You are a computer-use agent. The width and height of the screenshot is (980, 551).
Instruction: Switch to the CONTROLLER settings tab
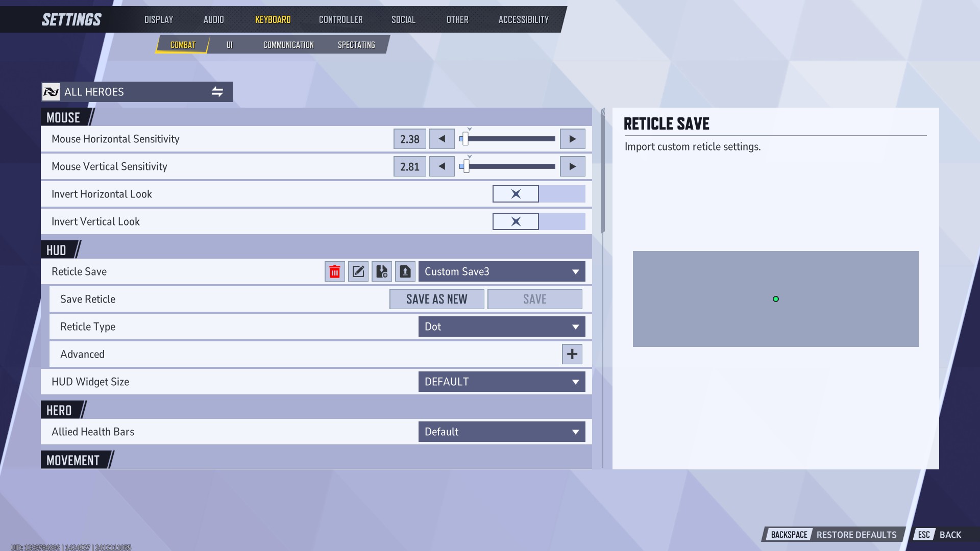pos(340,19)
